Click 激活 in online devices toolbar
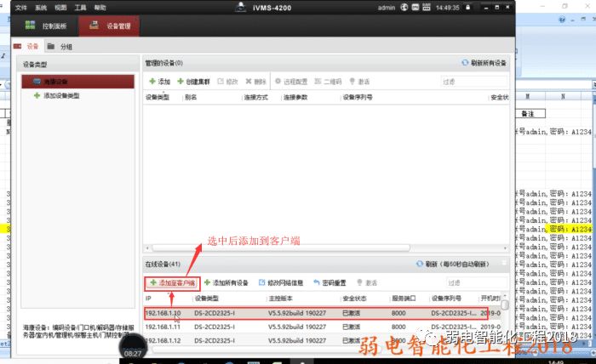The width and height of the screenshot is (596, 364). [367, 282]
